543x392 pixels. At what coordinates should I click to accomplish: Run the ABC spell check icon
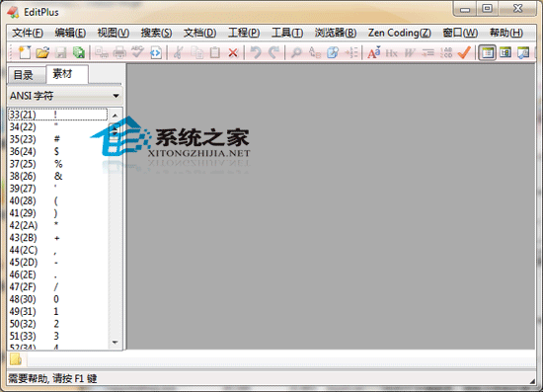(138, 52)
